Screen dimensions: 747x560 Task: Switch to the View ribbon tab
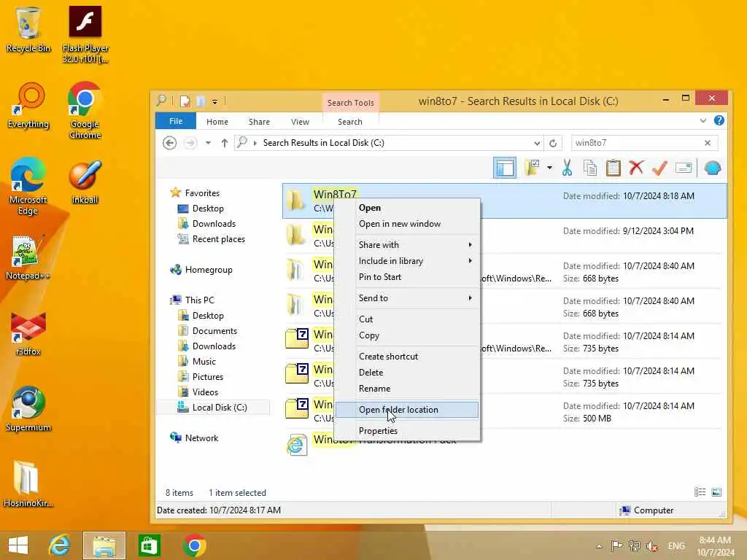(300, 122)
